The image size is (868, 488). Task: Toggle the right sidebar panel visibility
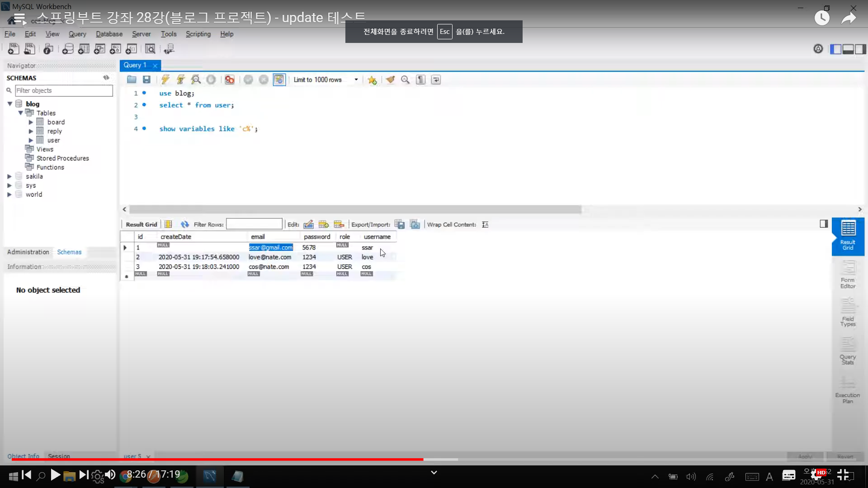point(860,49)
